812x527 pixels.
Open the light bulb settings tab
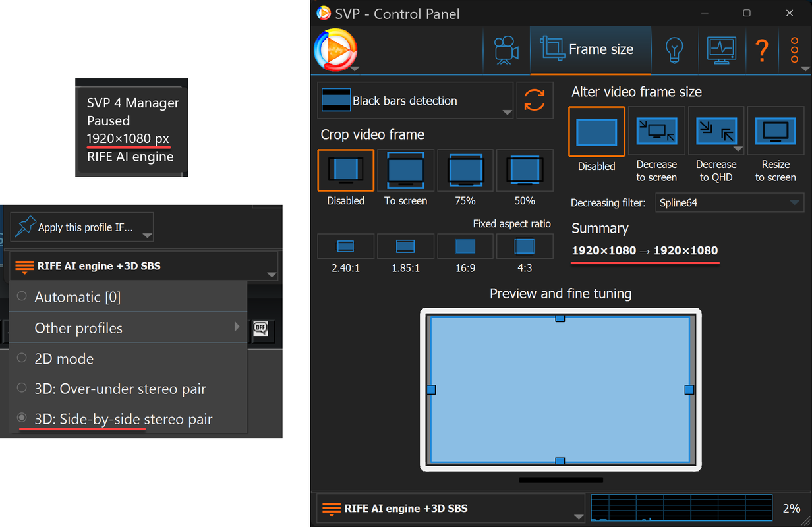(674, 50)
